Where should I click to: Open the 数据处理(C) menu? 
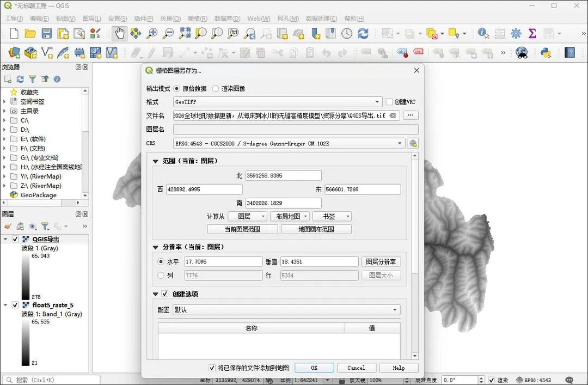tap(321, 19)
